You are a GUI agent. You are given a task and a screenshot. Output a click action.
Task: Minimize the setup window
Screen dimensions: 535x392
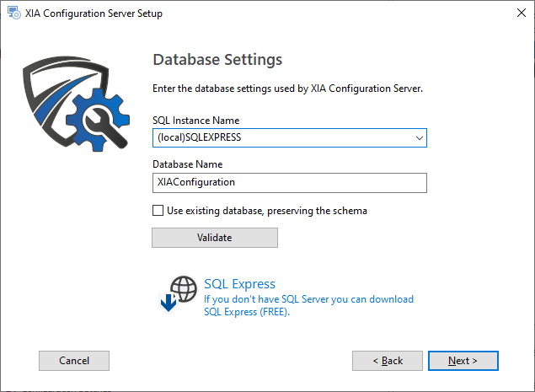click(x=436, y=13)
